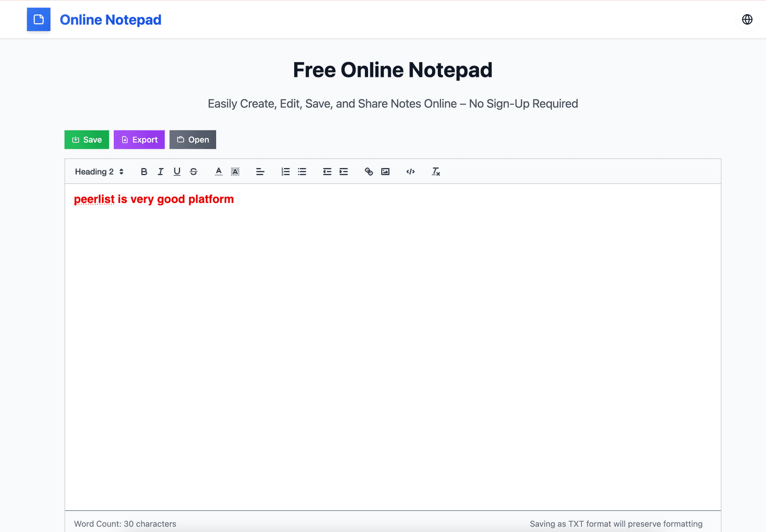This screenshot has width=766, height=532.
Task: Open the text color picker
Action: (x=219, y=171)
